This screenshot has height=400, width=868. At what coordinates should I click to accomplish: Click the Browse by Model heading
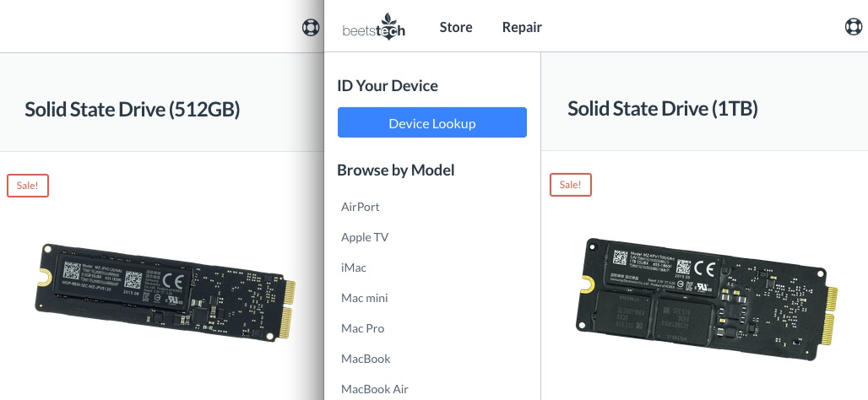396,170
